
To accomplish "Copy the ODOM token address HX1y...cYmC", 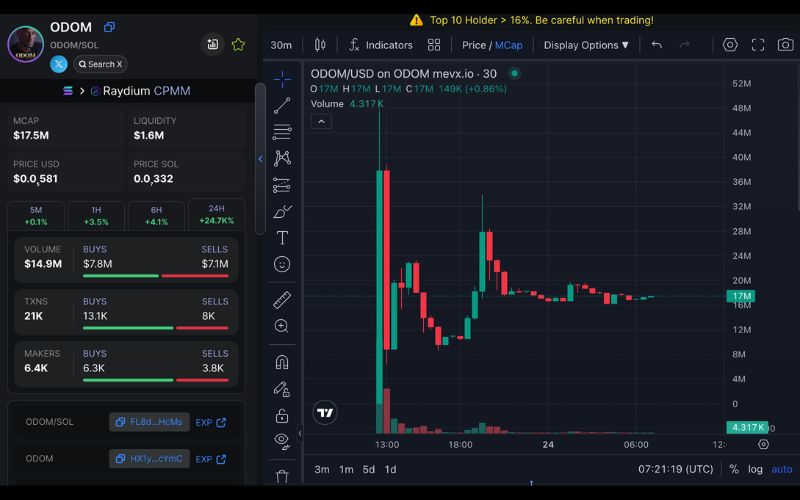I will coord(149,459).
